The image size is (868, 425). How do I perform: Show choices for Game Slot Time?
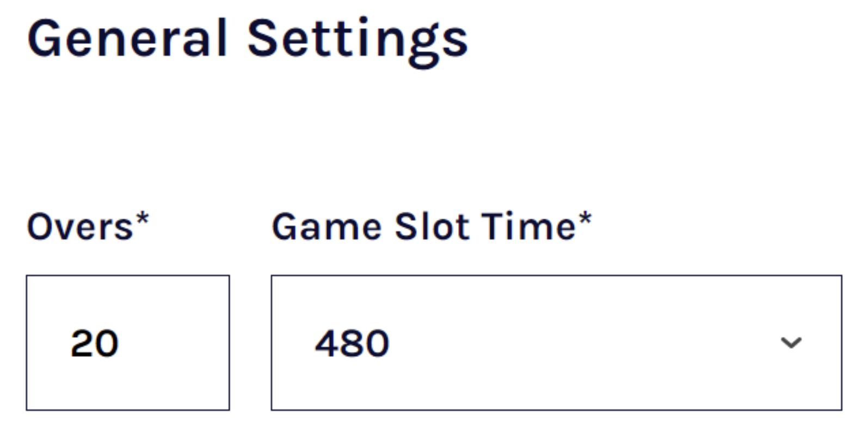(556, 342)
